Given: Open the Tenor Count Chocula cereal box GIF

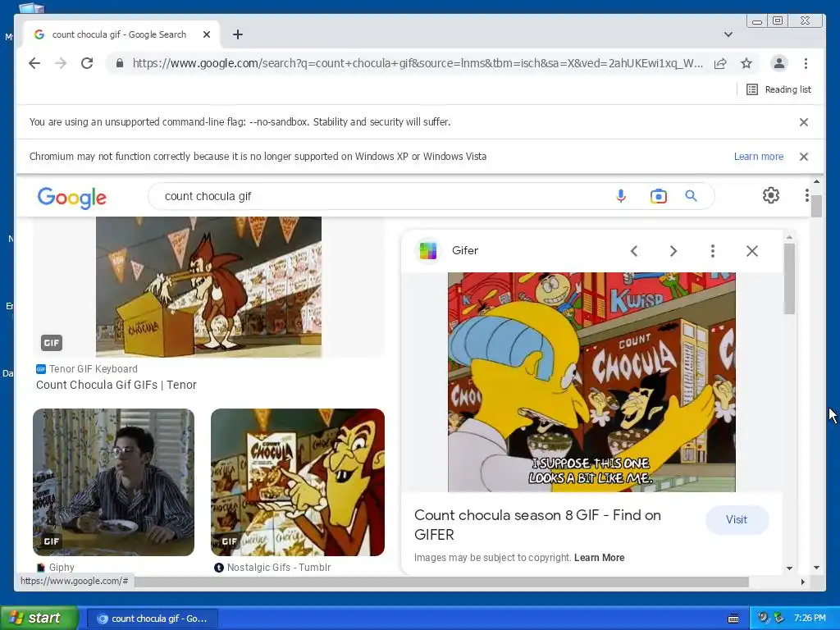Looking at the screenshot, I should point(208,286).
